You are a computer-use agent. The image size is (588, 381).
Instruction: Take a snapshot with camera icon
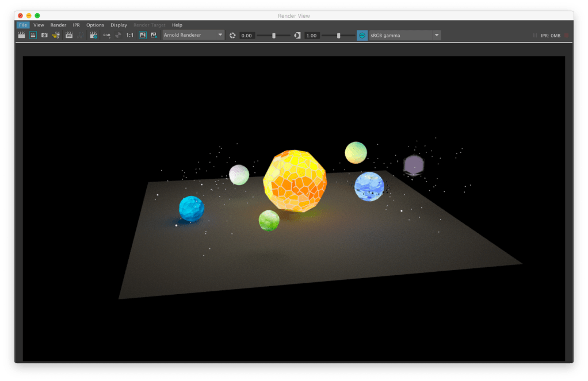coord(44,36)
